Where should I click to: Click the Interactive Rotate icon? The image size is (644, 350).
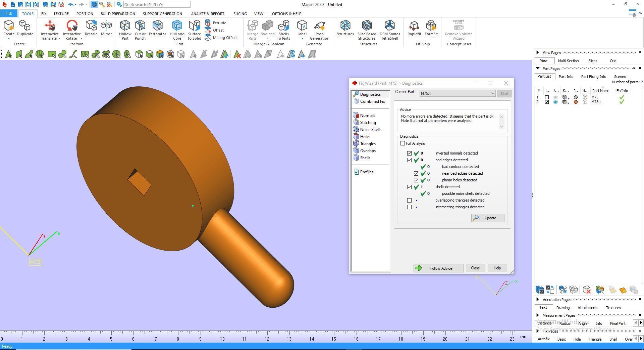[72, 26]
